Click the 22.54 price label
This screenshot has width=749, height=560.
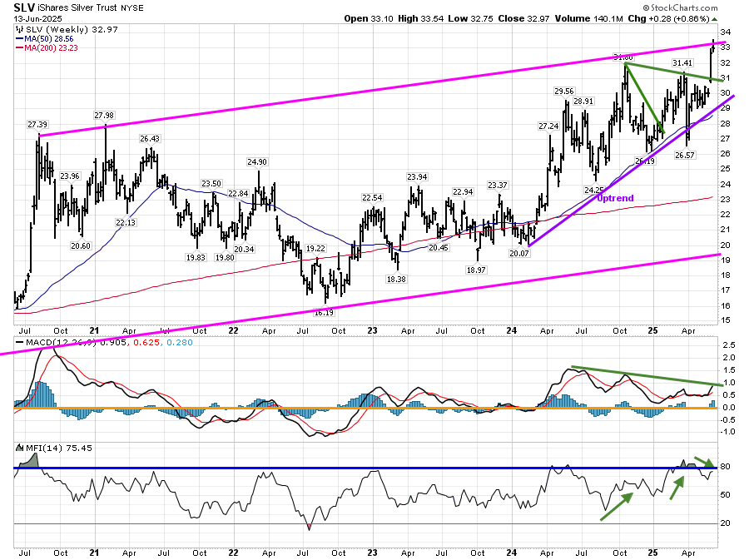(372, 197)
